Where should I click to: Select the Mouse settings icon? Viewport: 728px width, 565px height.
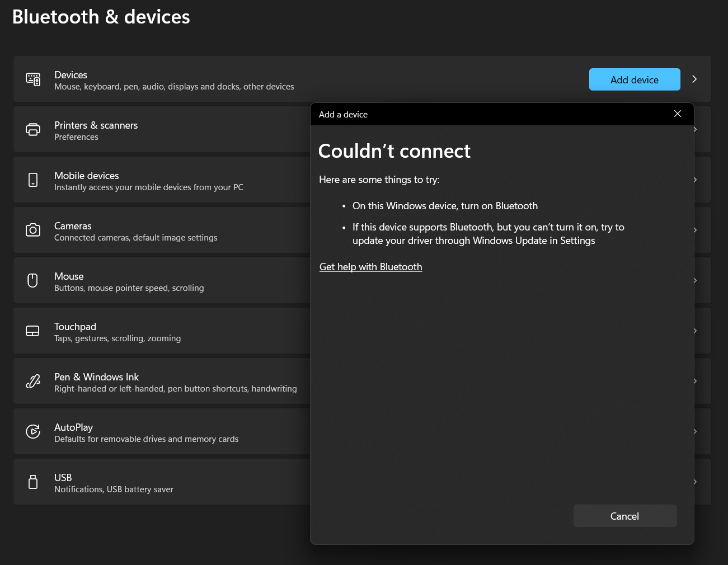pyautogui.click(x=33, y=280)
